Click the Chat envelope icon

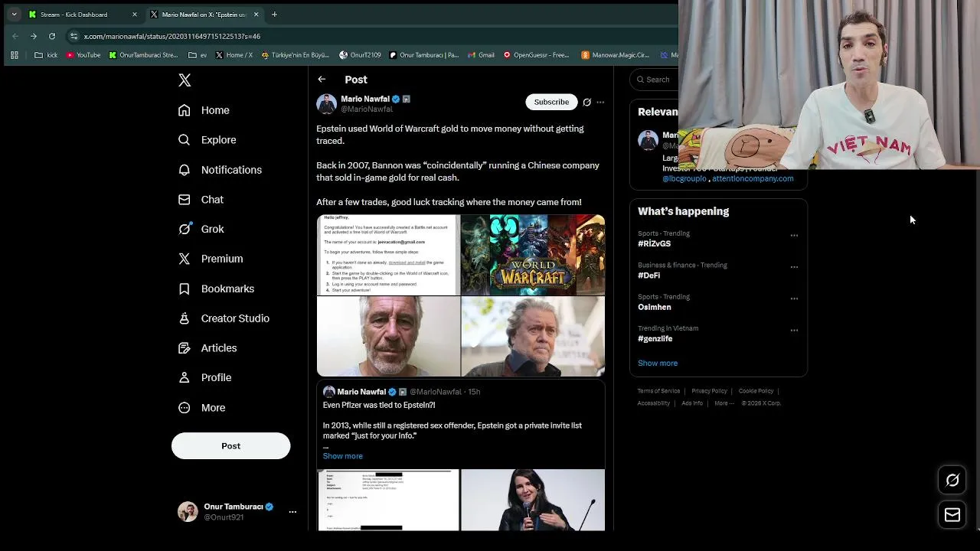pyautogui.click(x=184, y=200)
